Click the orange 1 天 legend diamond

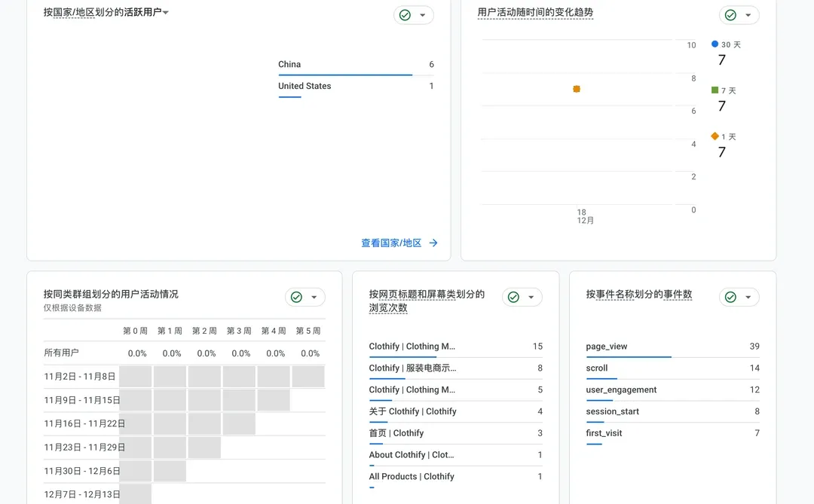(x=715, y=136)
